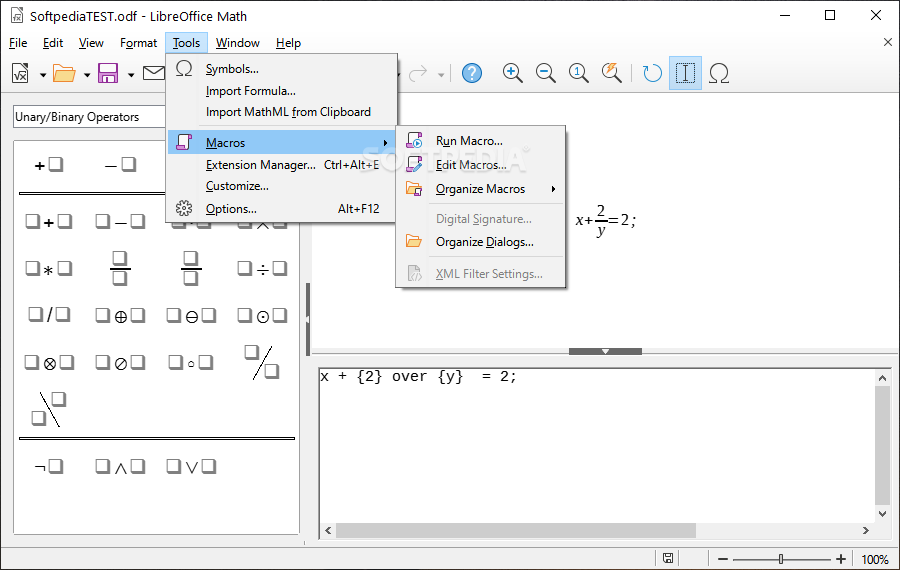900x570 pixels.
Task: Click Run Macro... in the submenu
Action: tap(480, 141)
